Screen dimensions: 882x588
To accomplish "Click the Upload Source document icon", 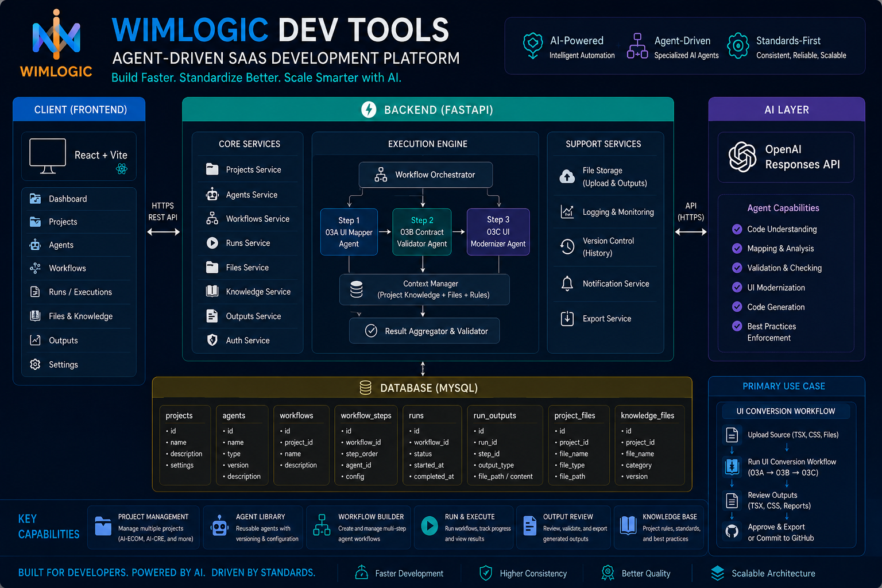I will coord(732,435).
